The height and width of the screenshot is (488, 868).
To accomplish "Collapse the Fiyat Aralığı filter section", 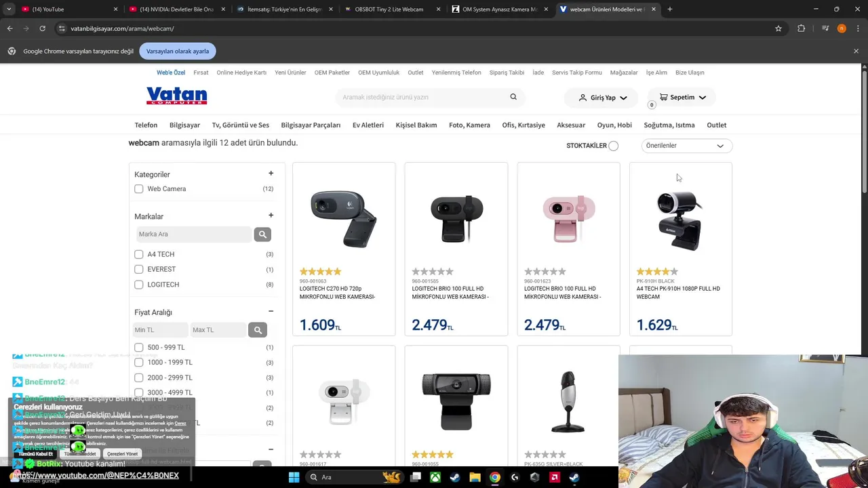I will pyautogui.click(x=271, y=312).
